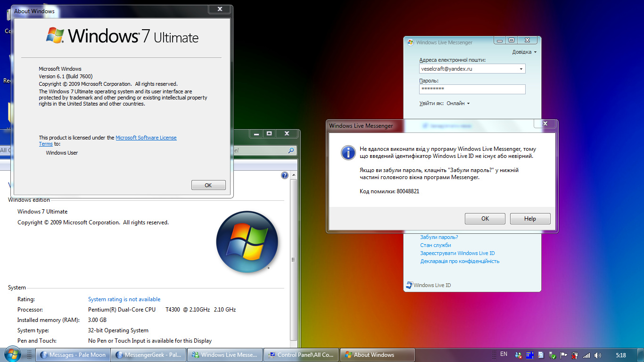
Task: Click the Safely Remove Hardware tray icon
Action: [x=552, y=355]
